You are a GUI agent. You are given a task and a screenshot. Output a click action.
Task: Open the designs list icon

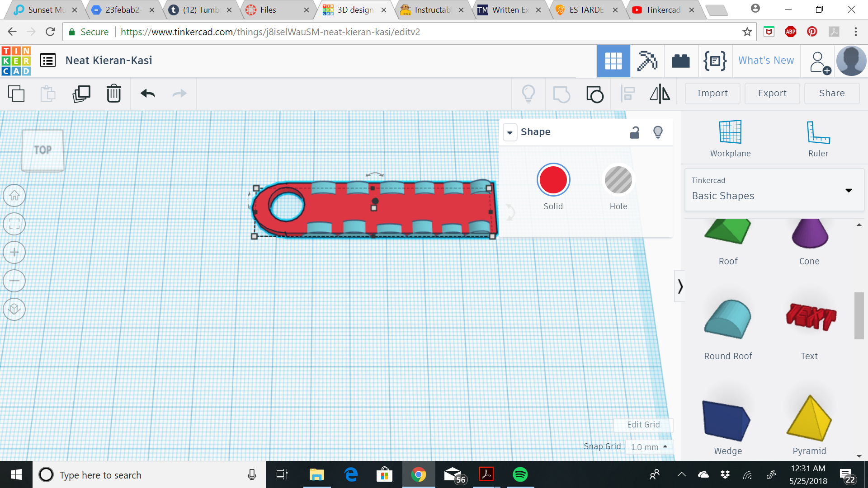[x=48, y=60]
